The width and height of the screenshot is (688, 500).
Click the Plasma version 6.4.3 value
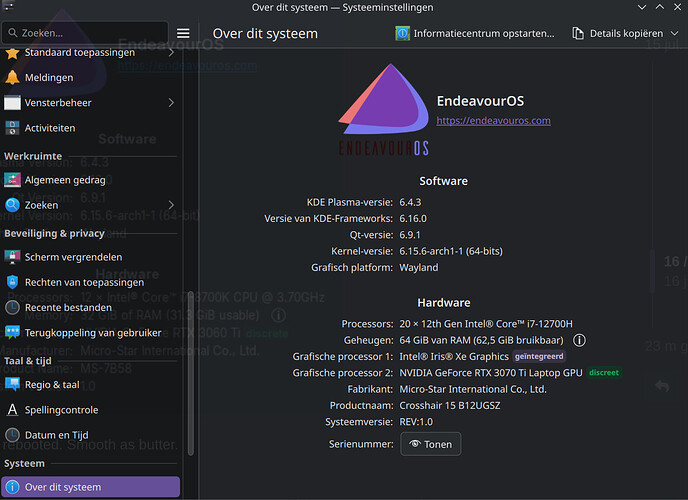coord(410,202)
